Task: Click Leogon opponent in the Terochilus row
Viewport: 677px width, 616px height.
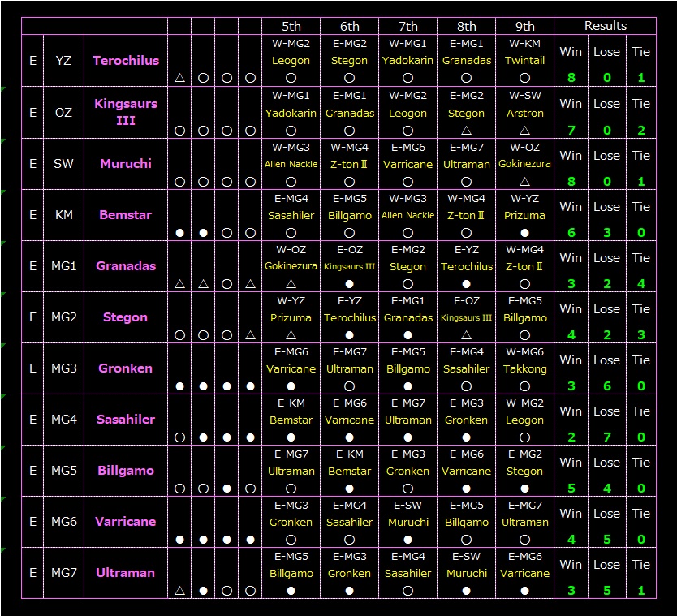Action: [291, 61]
